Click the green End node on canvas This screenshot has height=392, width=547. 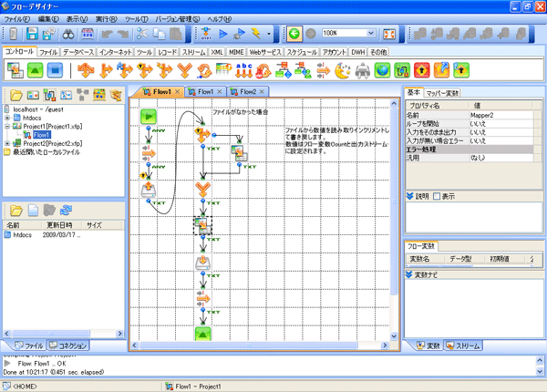(x=203, y=334)
